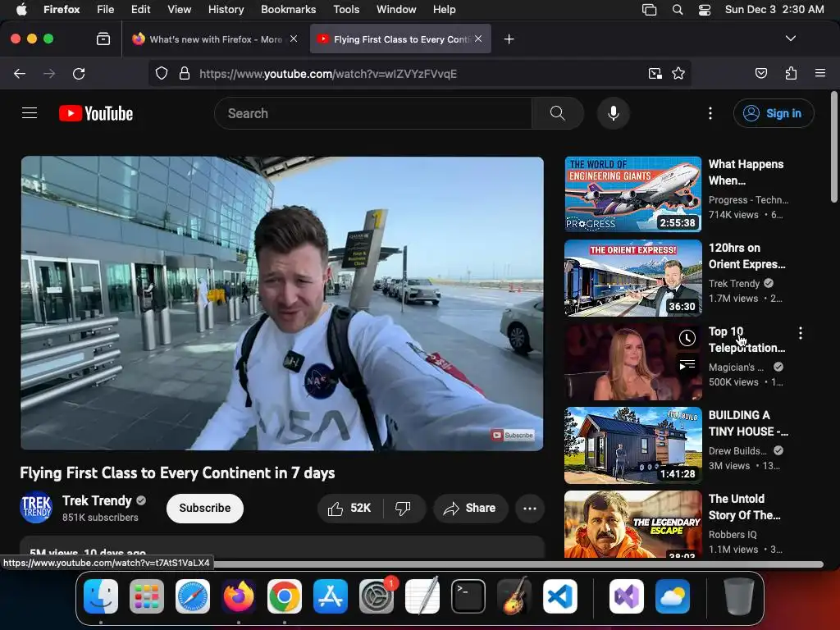840x630 pixels.
Task: Click the page vertical scrollbar
Action: (x=833, y=147)
